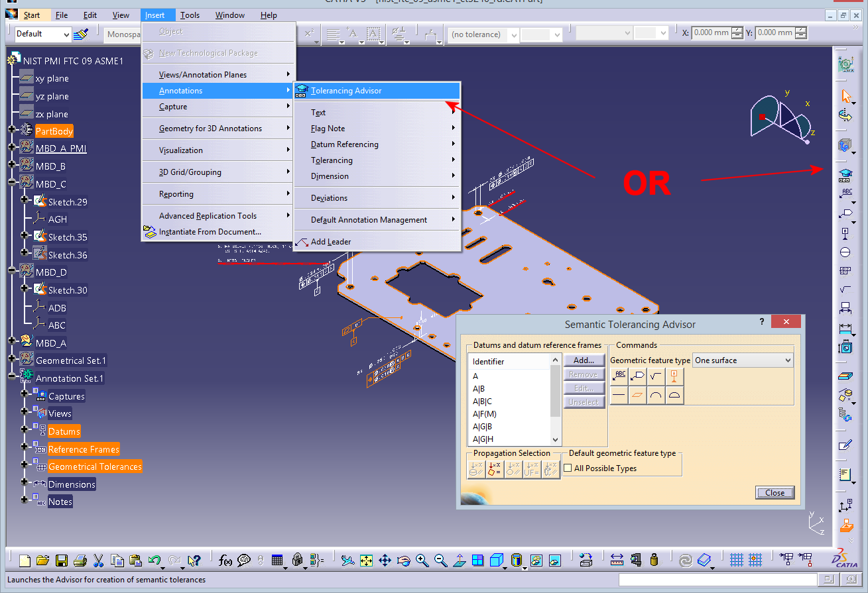Choose the Datum Element icon in right toolbar

point(845,233)
